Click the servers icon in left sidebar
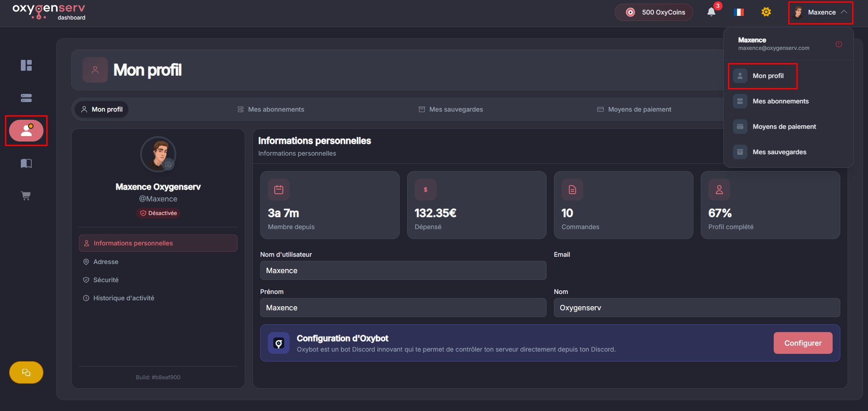This screenshot has height=411, width=868. tap(26, 98)
